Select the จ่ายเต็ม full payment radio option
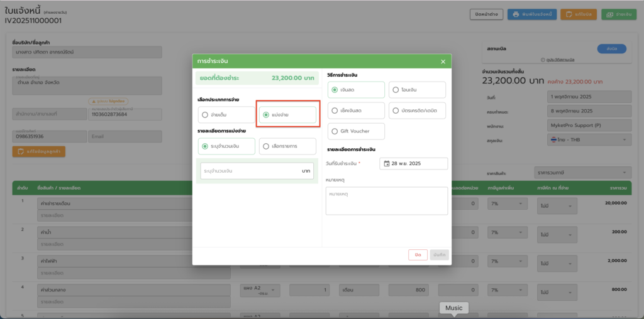The image size is (644, 319). (x=204, y=115)
